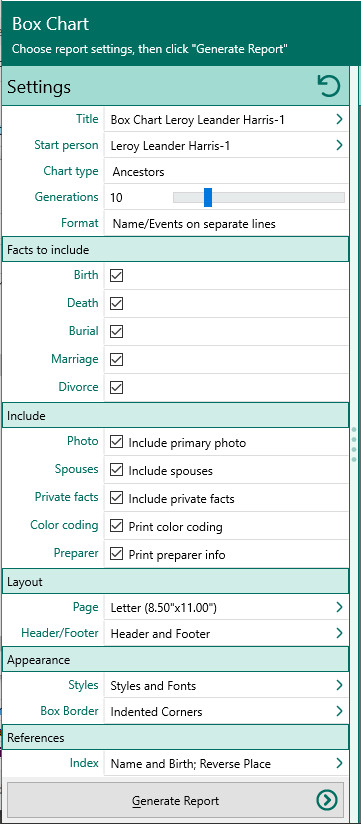Click the reset settings circular arrow icon
Image resolution: width=361 pixels, height=824 pixels.
tap(329, 86)
